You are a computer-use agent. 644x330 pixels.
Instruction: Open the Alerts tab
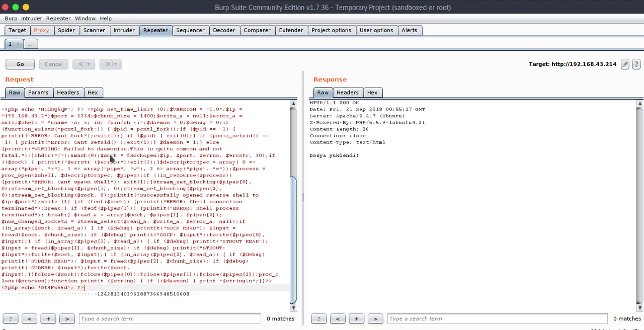tap(409, 30)
